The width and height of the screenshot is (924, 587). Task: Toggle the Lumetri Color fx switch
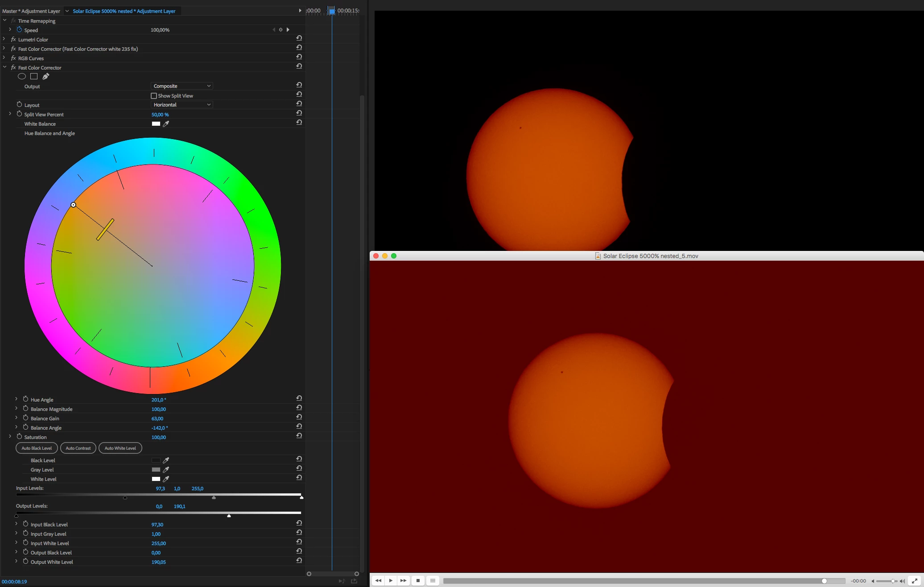13,40
